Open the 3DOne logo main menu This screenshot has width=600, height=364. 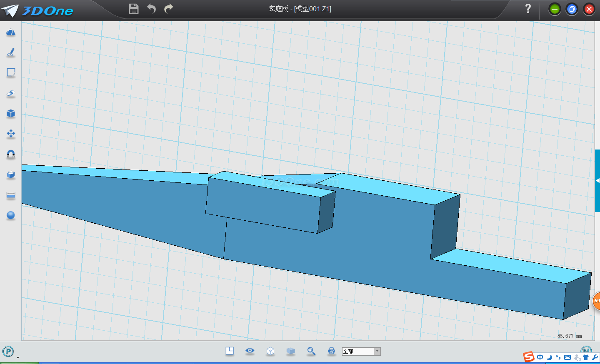click(x=37, y=10)
